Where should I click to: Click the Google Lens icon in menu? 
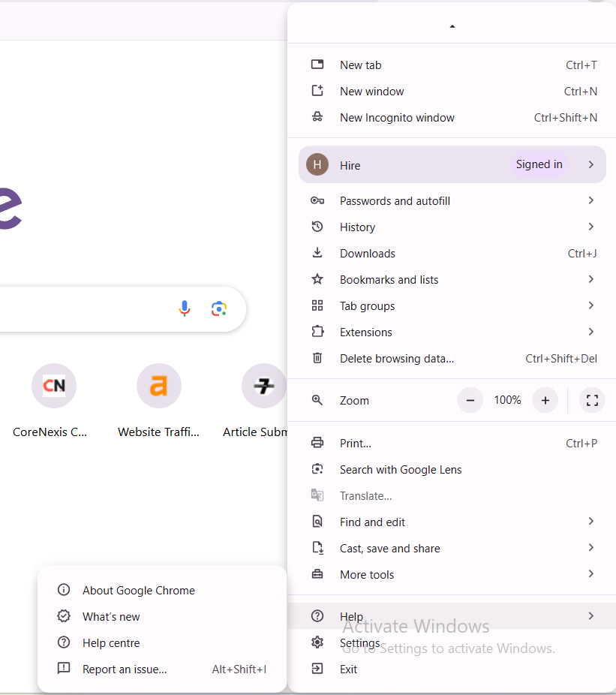coord(317,469)
